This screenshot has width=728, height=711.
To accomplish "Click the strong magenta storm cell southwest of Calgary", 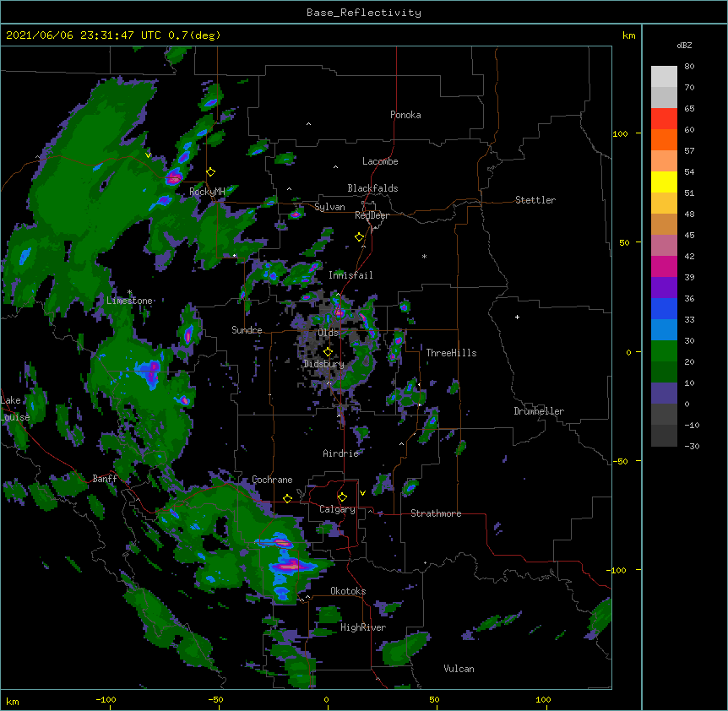I will click(290, 566).
